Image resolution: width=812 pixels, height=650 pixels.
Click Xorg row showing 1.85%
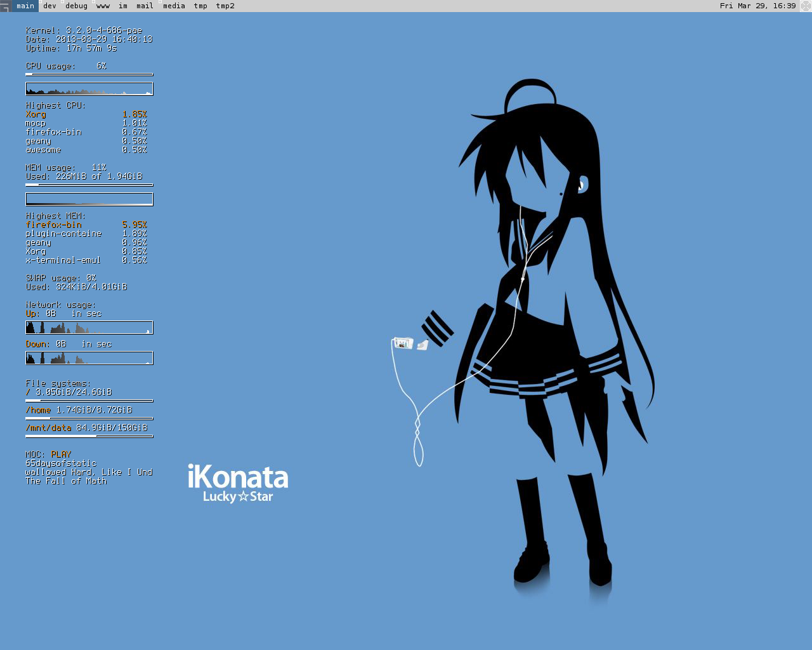(x=86, y=114)
